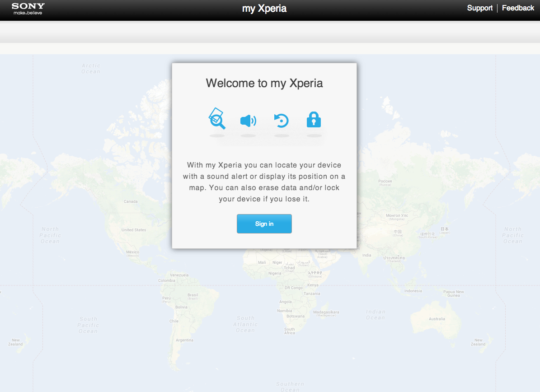Click the Sign in button

pyautogui.click(x=264, y=224)
